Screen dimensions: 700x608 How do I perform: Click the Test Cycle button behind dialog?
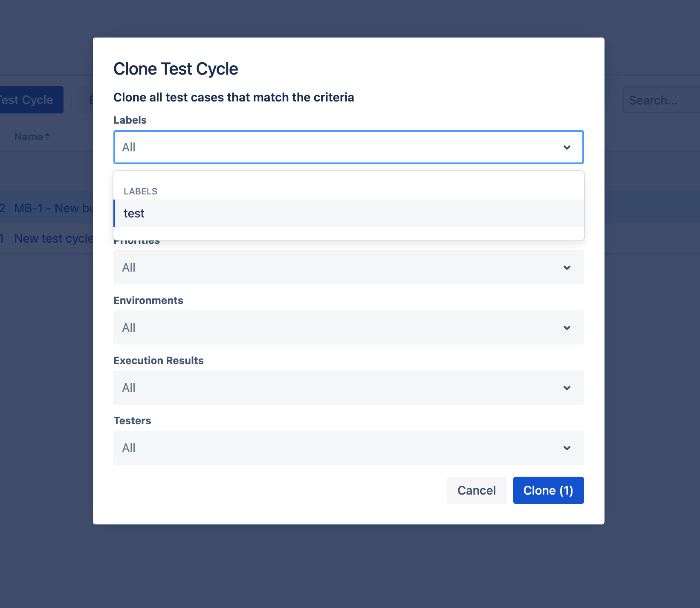pyautogui.click(x=28, y=100)
